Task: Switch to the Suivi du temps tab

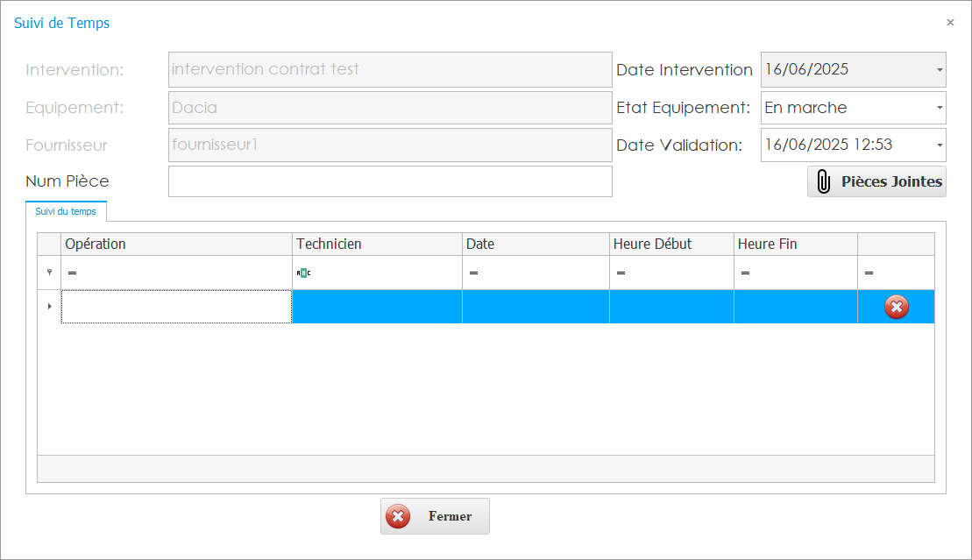Action: pyautogui.click(x=66, y=210)
